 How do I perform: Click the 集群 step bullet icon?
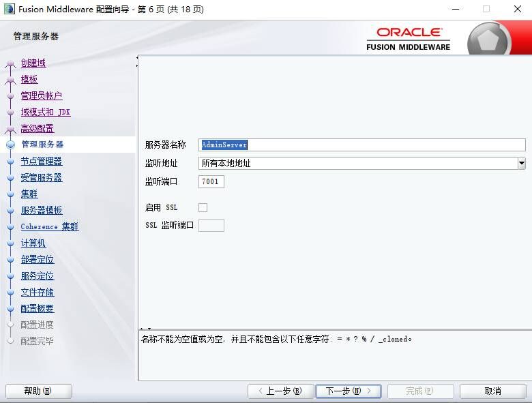pyautogui.click(x=10, y=194)
